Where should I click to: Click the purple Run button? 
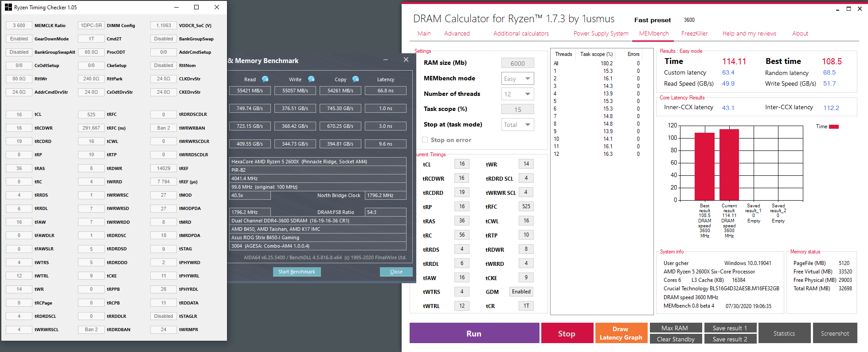click(x=474, y=333)
